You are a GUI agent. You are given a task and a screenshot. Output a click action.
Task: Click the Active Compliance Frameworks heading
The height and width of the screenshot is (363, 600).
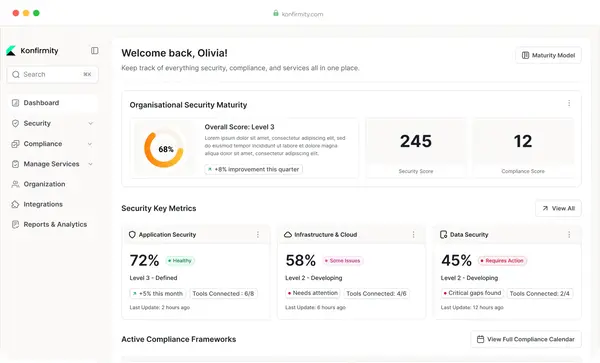[179, 339]
